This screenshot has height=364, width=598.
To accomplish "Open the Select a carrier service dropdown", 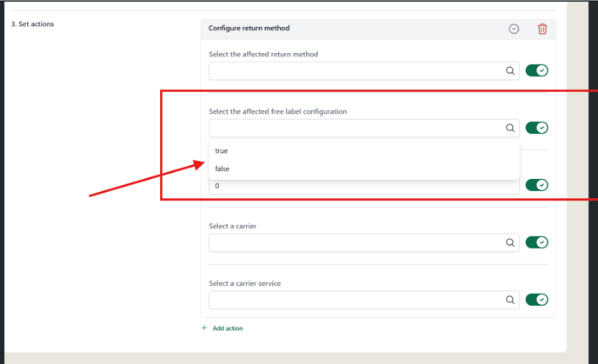I will [364, 300].
